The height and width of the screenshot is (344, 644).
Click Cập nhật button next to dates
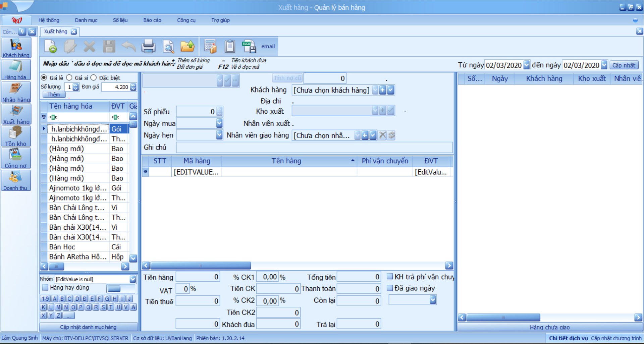point(624,65)
